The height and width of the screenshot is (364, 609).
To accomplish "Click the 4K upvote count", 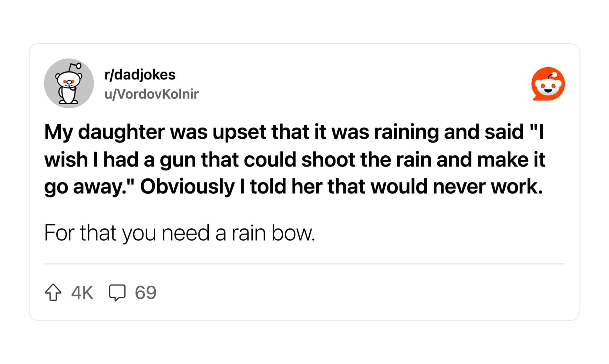I will [82, 293].
